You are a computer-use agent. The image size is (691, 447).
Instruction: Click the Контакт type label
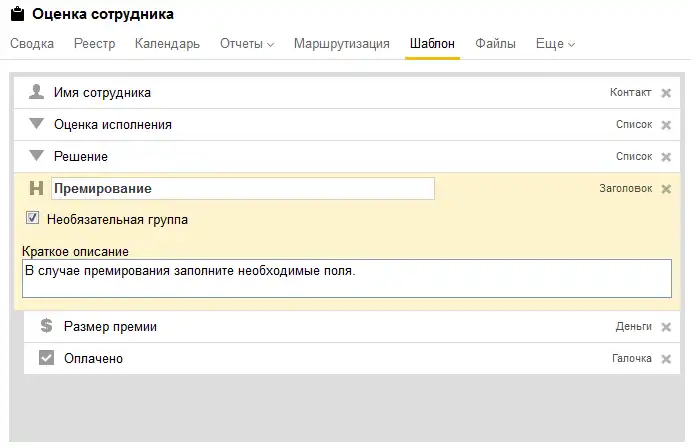631,92
